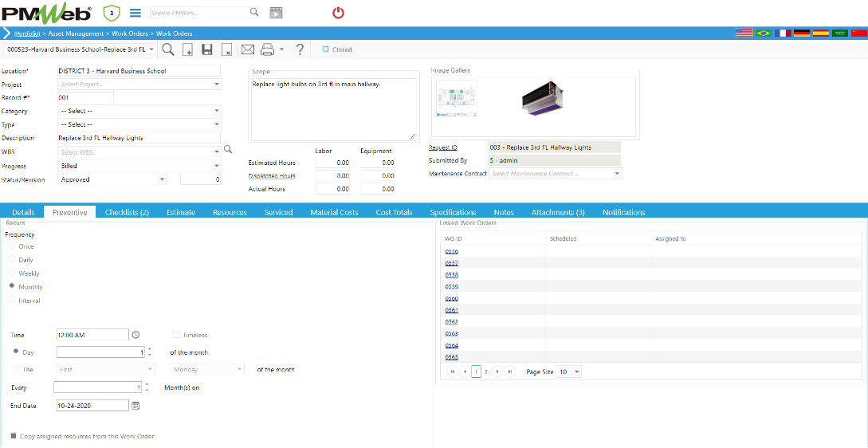
Task: Open the Type dropdown
Action: 217,124
